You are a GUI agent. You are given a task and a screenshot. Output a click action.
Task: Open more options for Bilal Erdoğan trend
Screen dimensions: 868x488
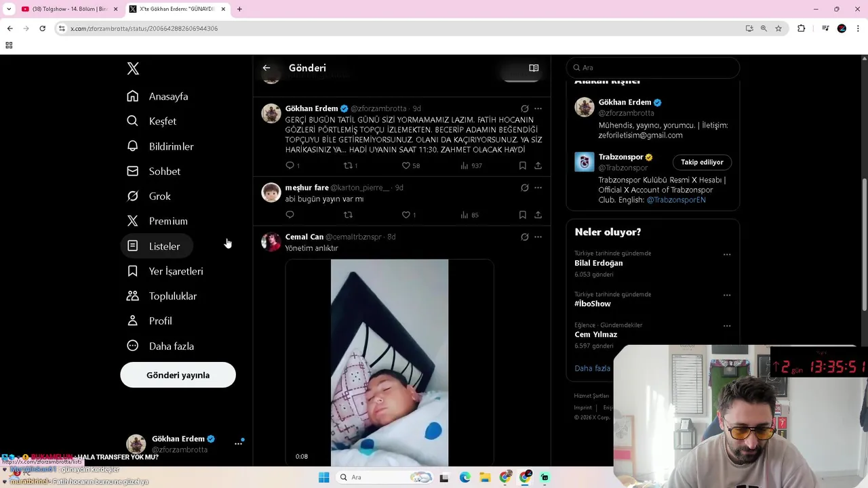click(x=727, y=255)
